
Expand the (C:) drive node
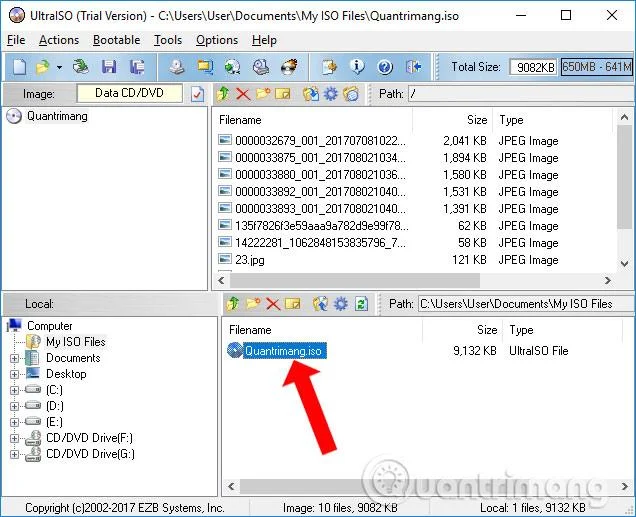tap(14, 390)
